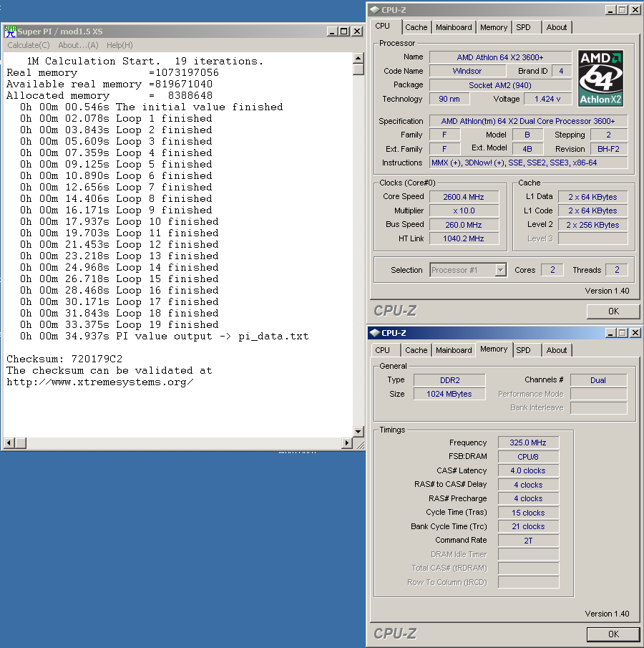Click Super PI vertical scrollbar up arrow
This screenshot has height=648, width=644.
tap(358, 57)
